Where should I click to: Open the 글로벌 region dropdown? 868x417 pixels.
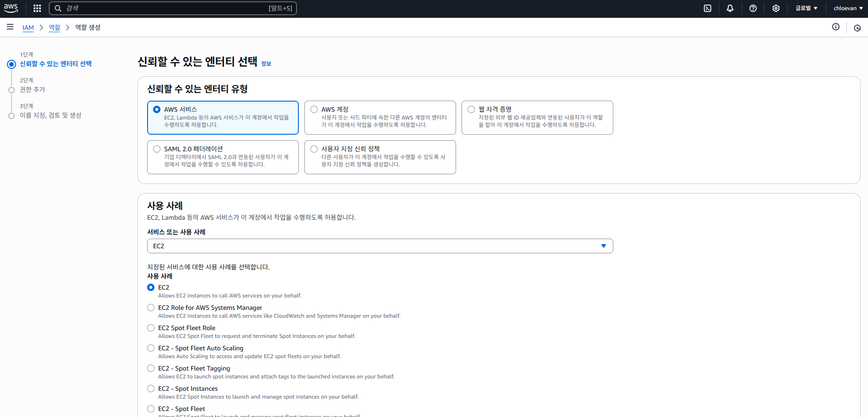click(806, 8)
